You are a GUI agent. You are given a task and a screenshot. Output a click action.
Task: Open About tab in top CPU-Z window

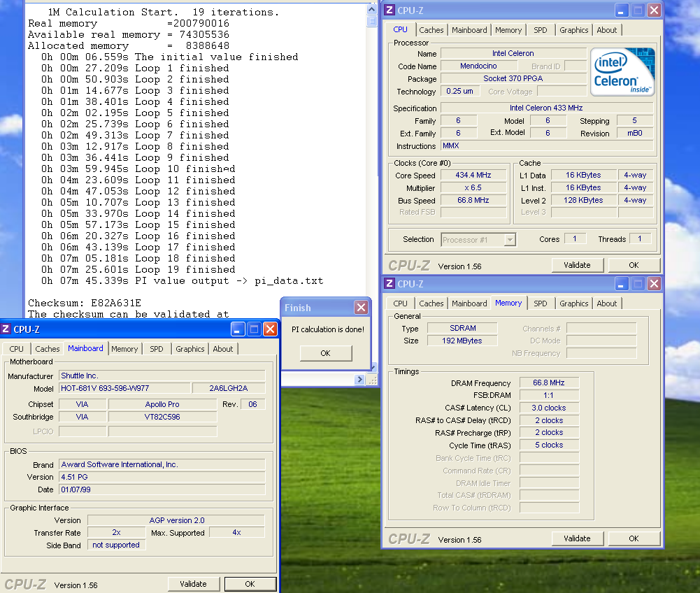click(x=607, y=30)
